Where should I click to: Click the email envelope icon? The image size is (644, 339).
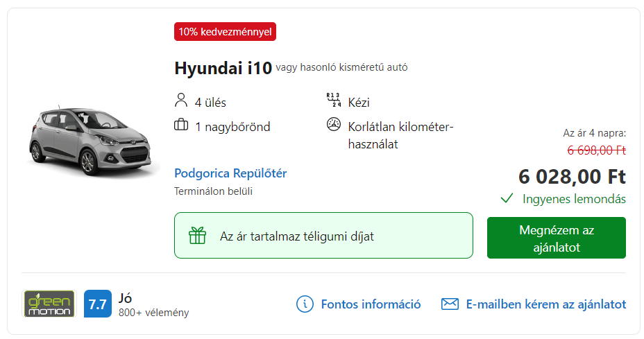click(x=450, y=304)
